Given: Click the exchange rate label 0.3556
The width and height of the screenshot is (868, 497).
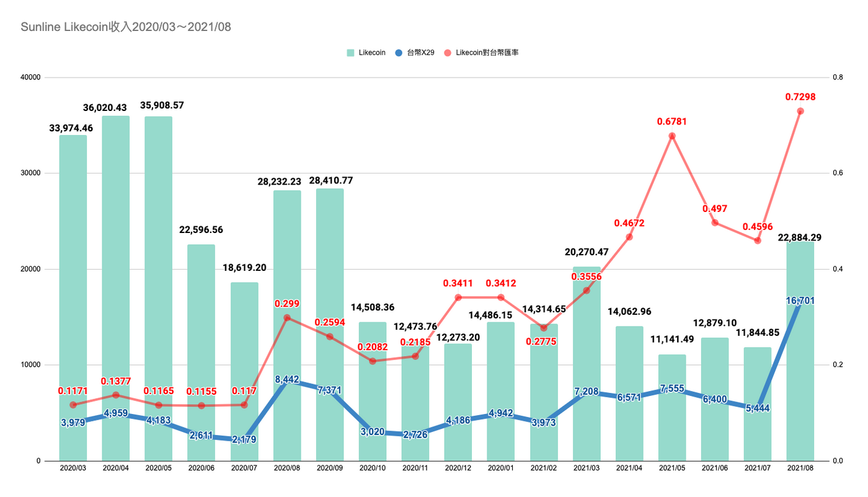Looking at the screenshot, I should (x=587, y=276).
